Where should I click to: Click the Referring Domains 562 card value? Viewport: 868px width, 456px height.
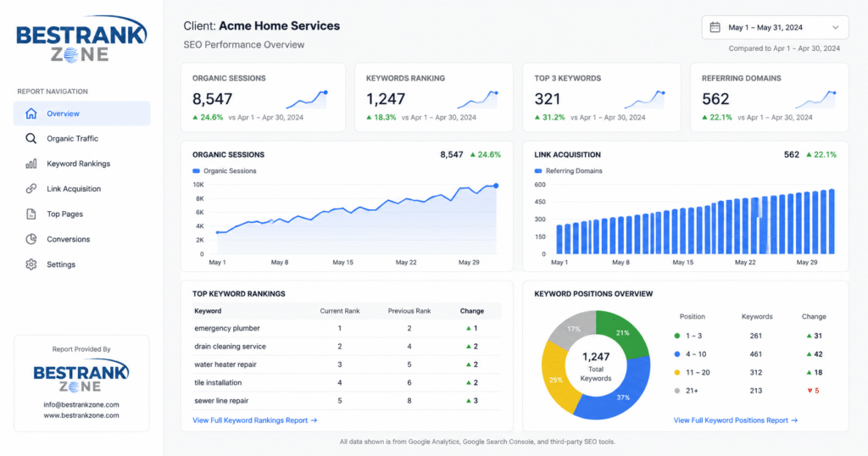coord(715,99)
